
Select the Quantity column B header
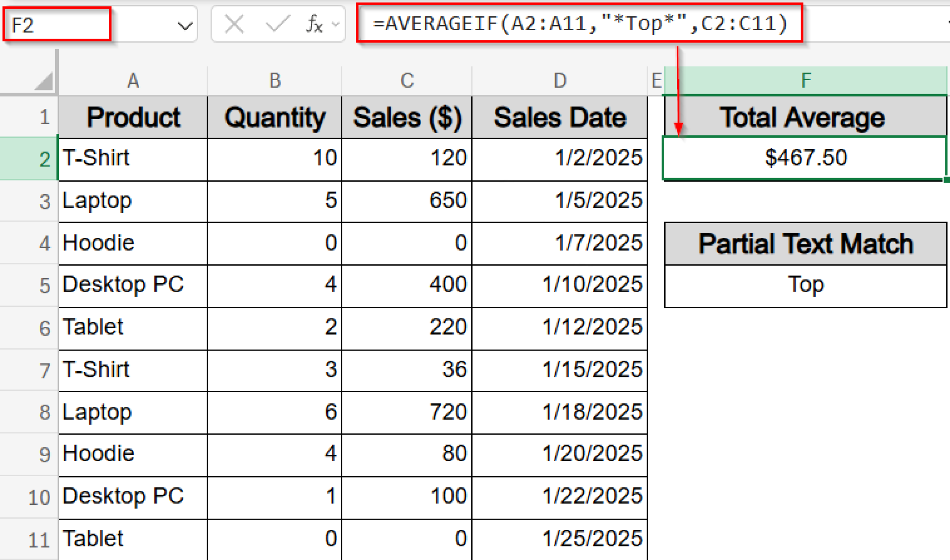pos(274,80)
